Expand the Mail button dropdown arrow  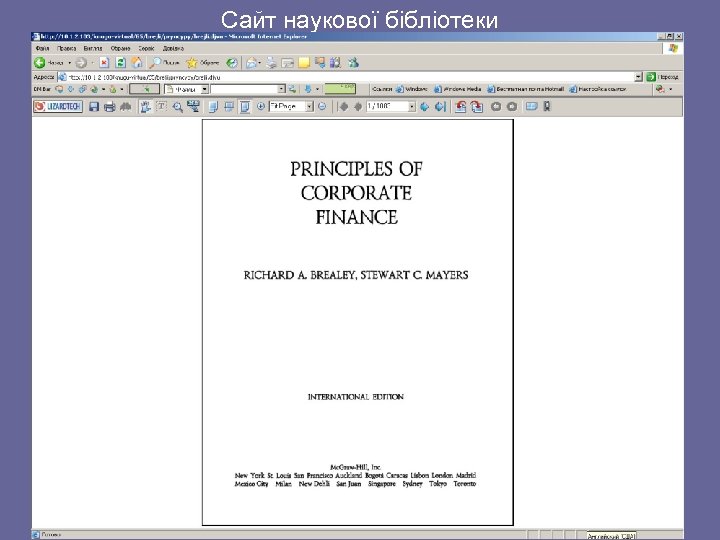[x=259, y=63]
